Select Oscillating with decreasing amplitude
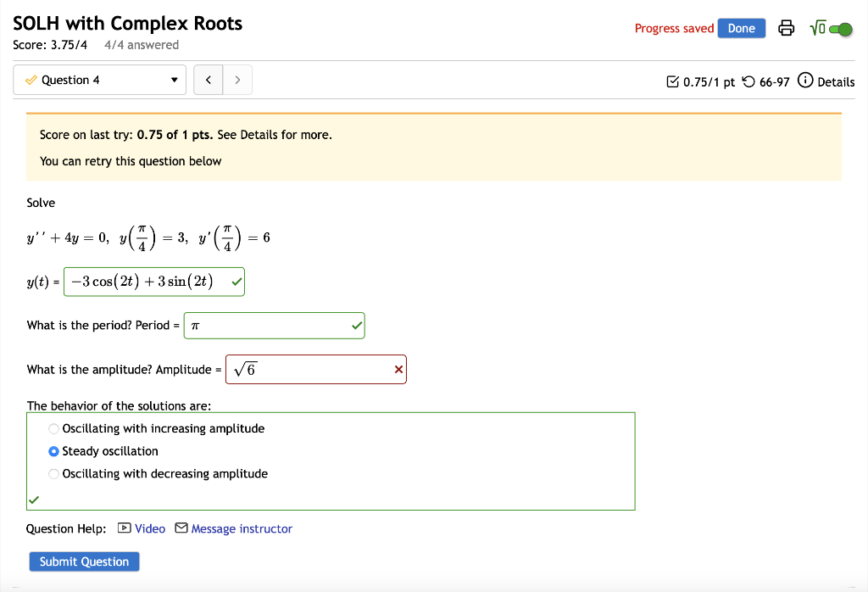 click(53, 474)
